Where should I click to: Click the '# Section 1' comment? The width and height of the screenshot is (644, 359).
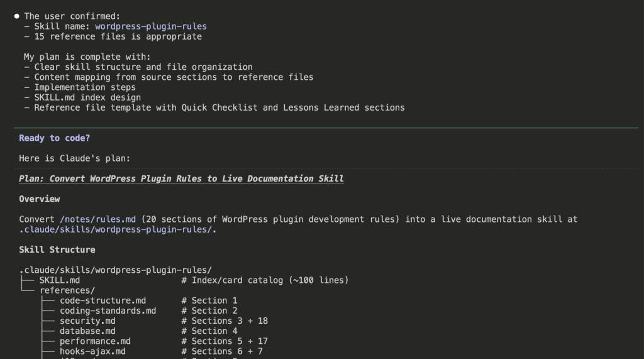pyautogui.click(x=209, y=301)
